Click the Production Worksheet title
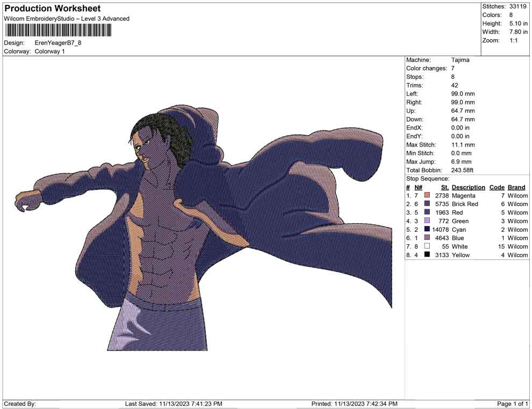532x409 pixels. 52,8
